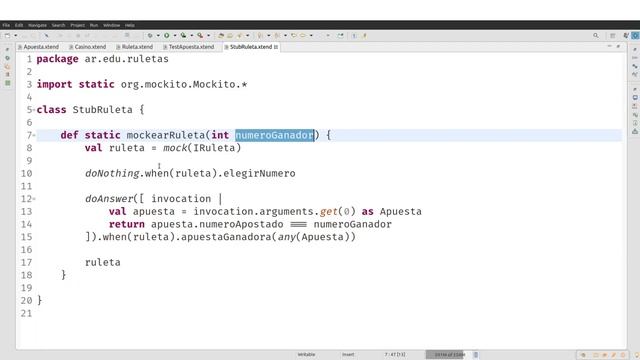Expand the External Tools dropdown arrow
Image resolution: width=640 pixels, height=360 pixels.
point(209,36)
